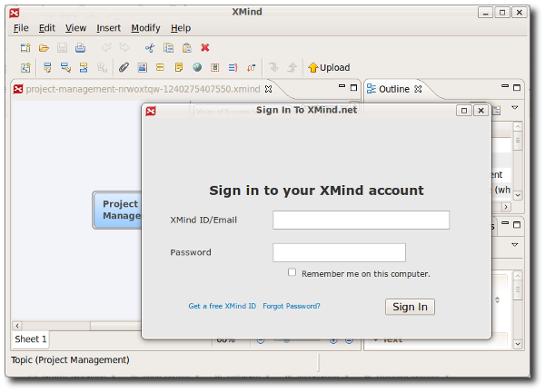Image resolution: width=545 pixels, height=392 pixels.
Task: Close the Sign In To XMind.net dialog
Action: point(481,111)
